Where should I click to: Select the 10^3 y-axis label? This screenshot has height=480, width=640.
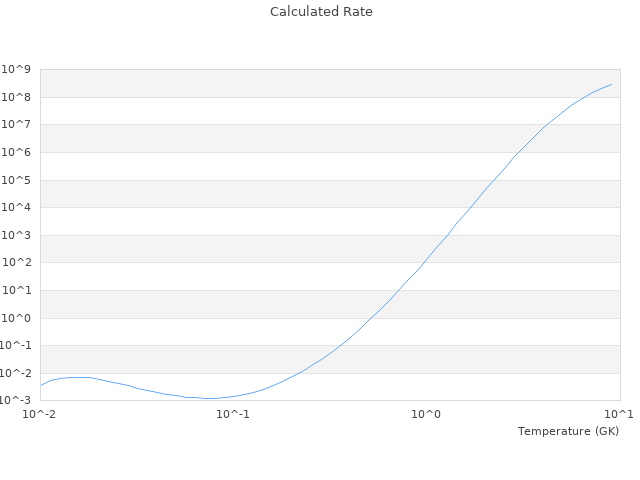coord(19,235)
